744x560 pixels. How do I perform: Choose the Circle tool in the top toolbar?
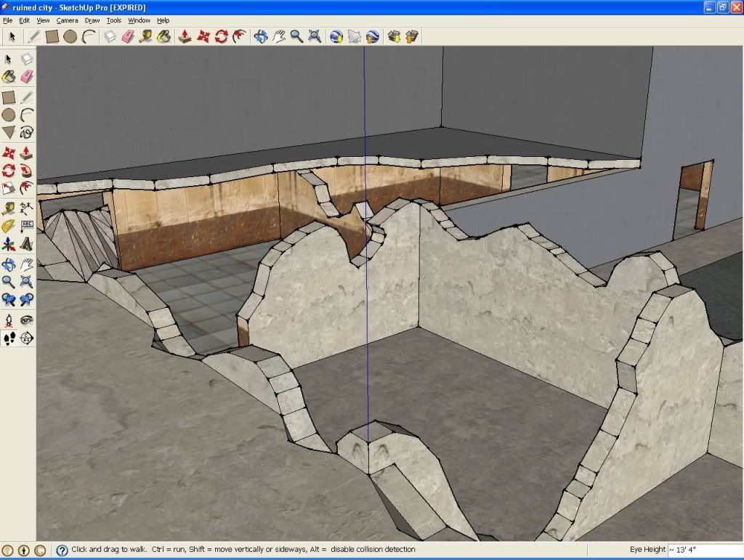tap(70, 36)
